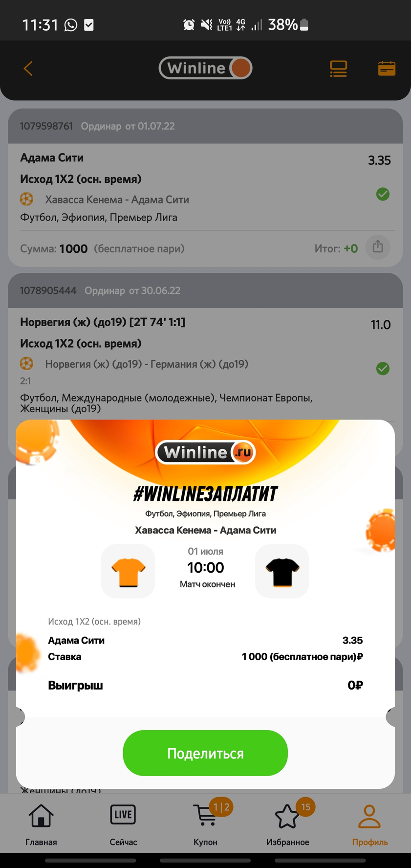
Task: Open the wallet card icon in header
Action: point(387,68)
